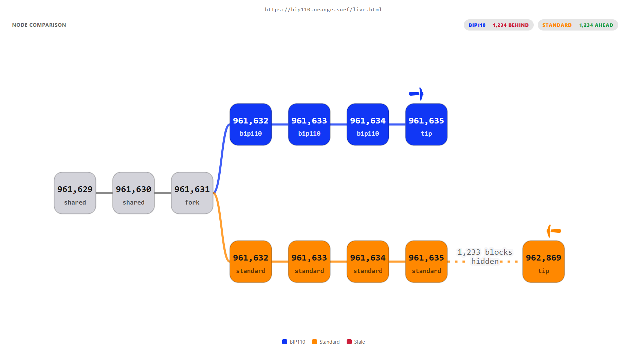Open orange standard block 961,634
Viewport: 642px width, 364px height.
[x=368, y=262]
